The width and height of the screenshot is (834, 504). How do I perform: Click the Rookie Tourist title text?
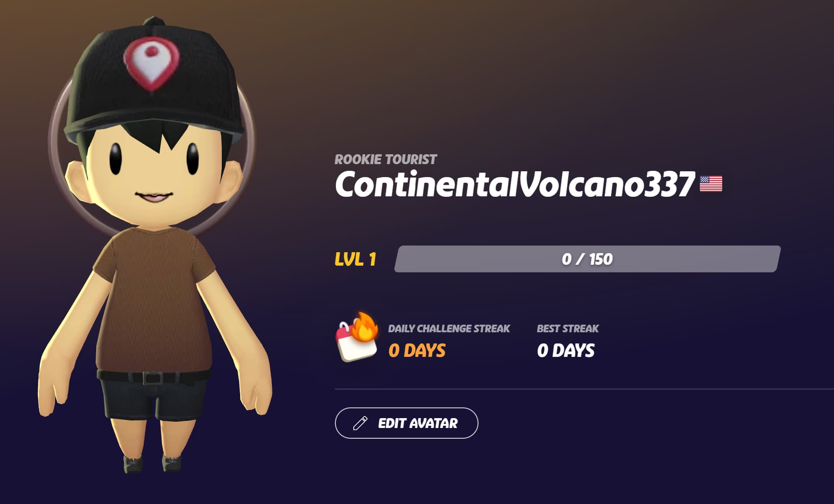pos(385,160)
